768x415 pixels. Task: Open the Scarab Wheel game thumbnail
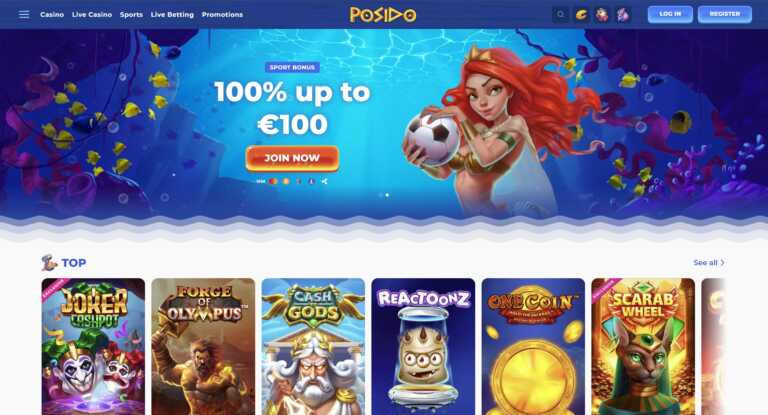[643, 346]
